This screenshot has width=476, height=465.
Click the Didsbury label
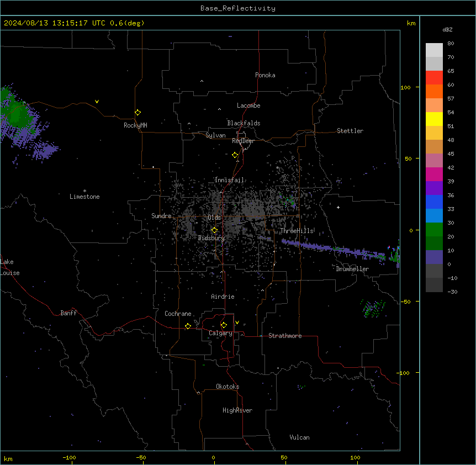[211, 238]
